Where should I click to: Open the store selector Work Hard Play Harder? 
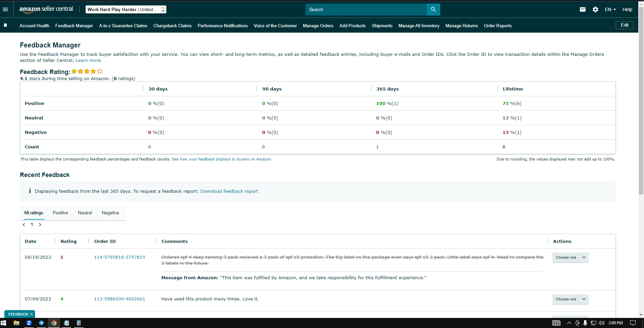coord(126,9)
